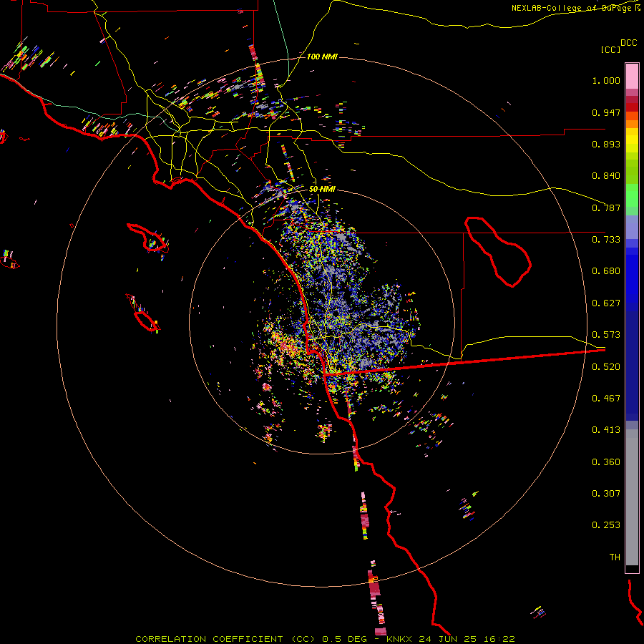Image resolution: width=644 pixels, height=644 pixels.
Task: Click the TH threshold label
Action: pyautogui.click(x=615, y=557)
